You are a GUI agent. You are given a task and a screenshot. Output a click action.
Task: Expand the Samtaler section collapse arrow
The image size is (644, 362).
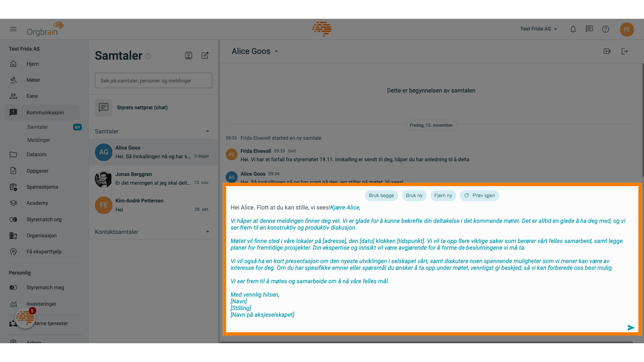207,131
